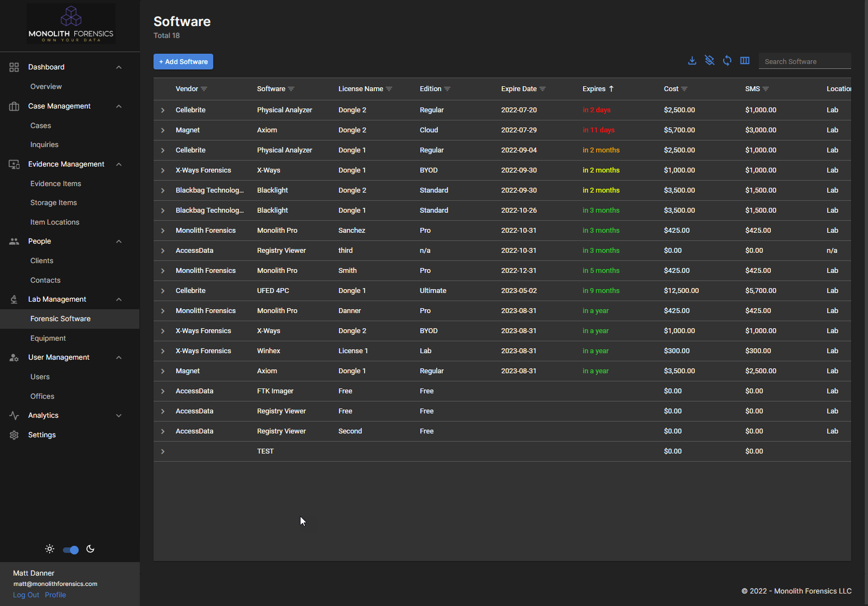This screenshot has height=606, width=868.
Task: Click the Case Management briefcase icon
Action: (14, 106)
